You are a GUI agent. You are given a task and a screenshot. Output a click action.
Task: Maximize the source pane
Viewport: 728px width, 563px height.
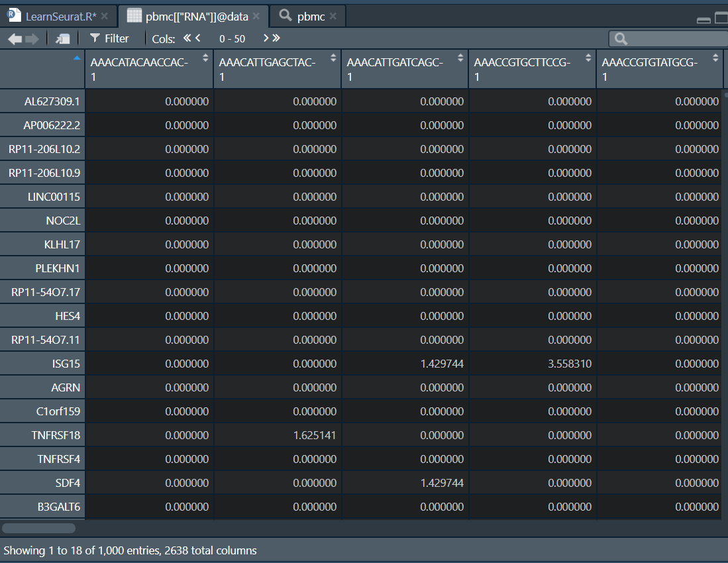[721, 18]
